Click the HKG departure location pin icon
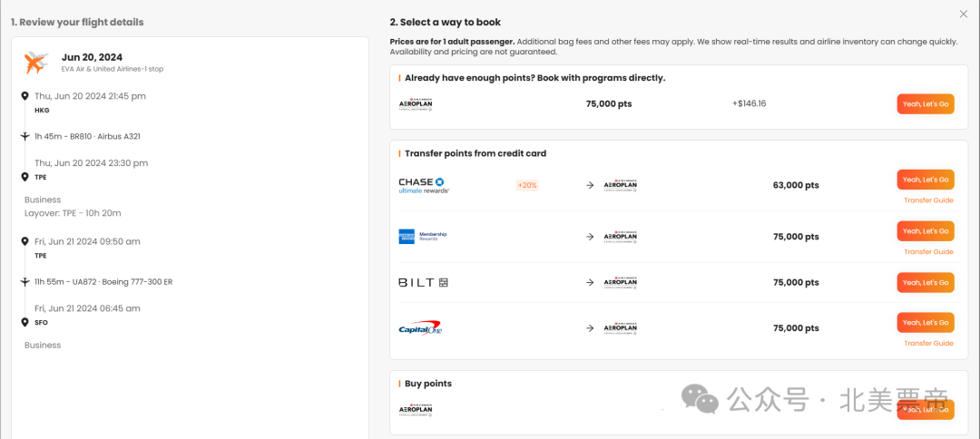Screen dimensions: 980x439 pos(25,96)
